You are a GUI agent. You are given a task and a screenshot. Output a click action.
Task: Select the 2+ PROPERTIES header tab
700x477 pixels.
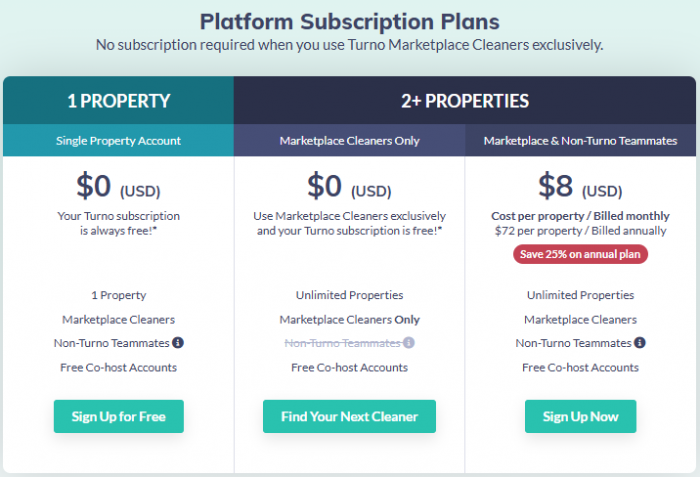click(x=465, y=100)
